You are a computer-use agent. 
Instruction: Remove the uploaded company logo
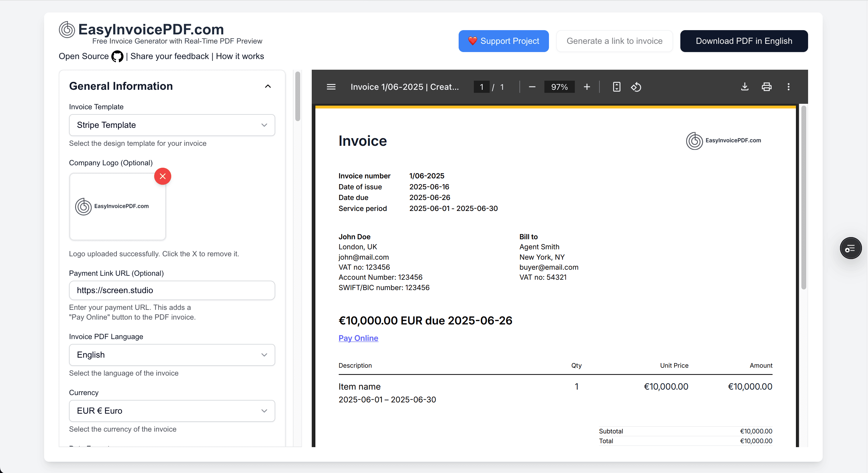click(162, 176)
